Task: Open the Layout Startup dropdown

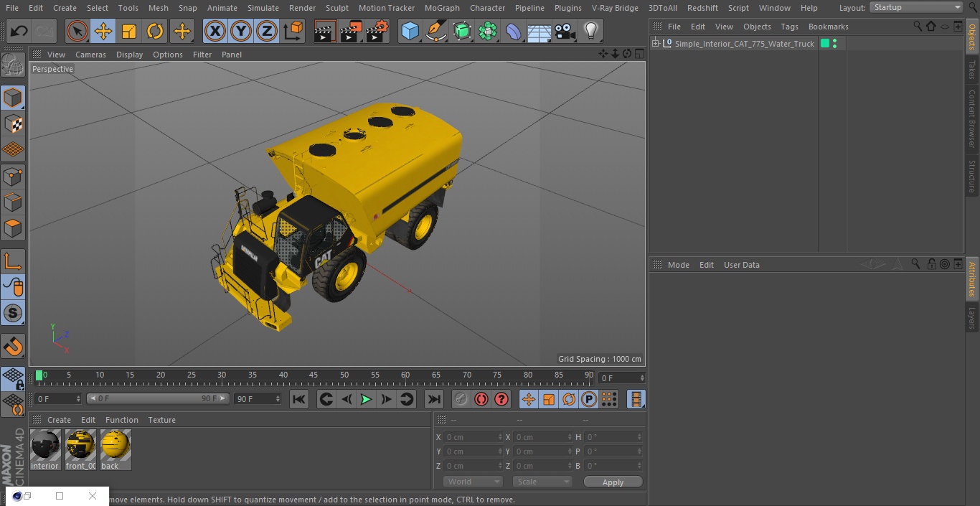Action: point(917,7)
